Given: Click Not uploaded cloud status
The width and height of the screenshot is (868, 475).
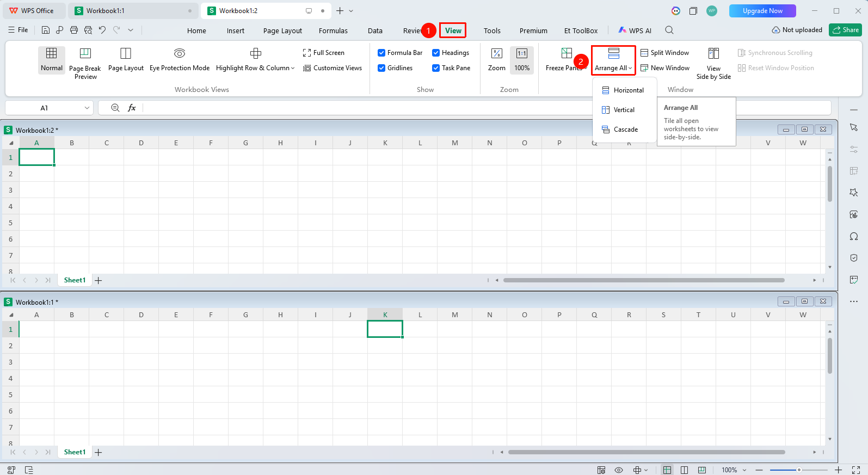Looking at the screenshot, I should tap(797, 30).
